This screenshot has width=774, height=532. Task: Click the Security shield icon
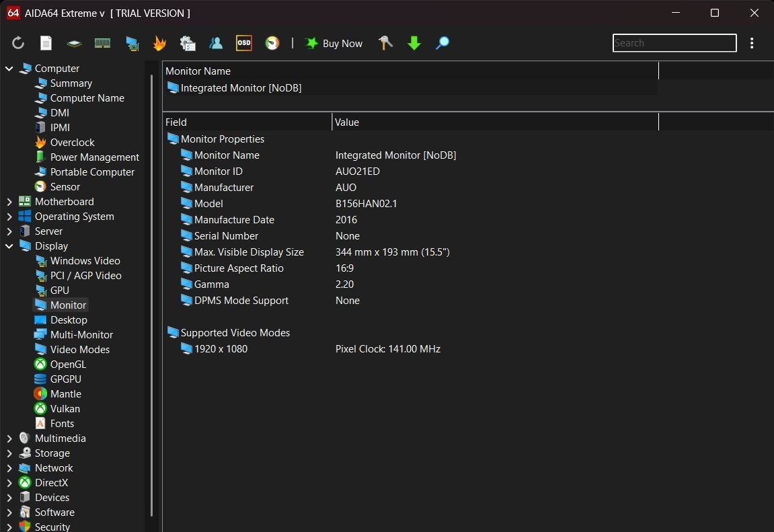pyautogui.click(x=25, y=526)
